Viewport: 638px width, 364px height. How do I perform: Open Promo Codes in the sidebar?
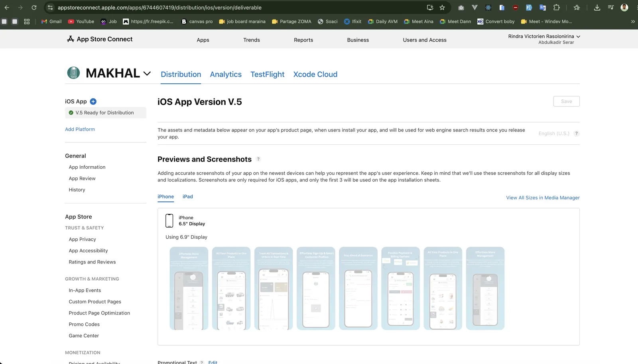(84, 325)
